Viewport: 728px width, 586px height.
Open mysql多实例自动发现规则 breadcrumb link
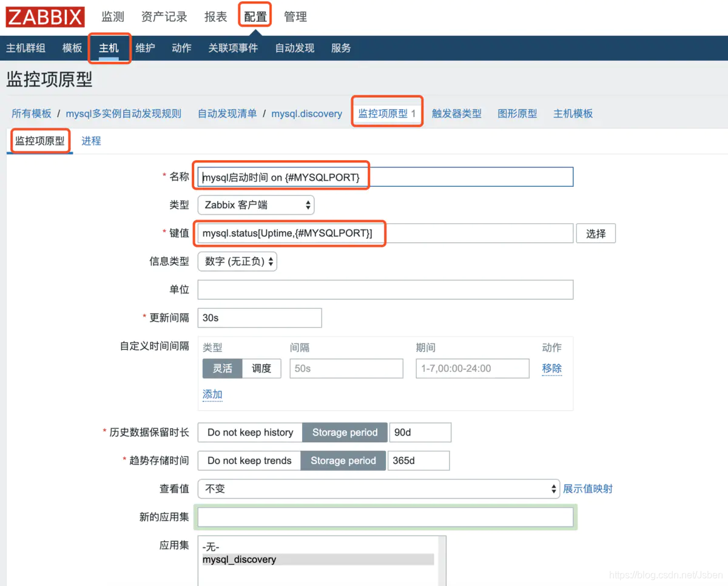pos(124,113)
